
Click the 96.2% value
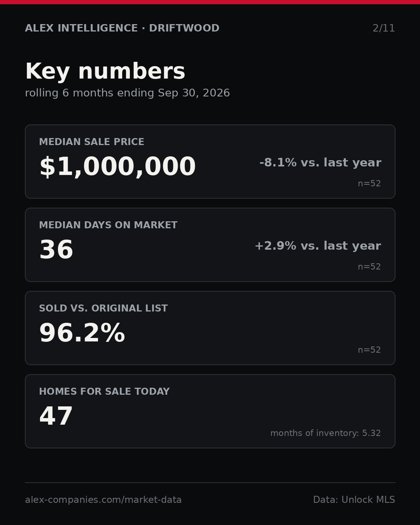click(82, 333)
